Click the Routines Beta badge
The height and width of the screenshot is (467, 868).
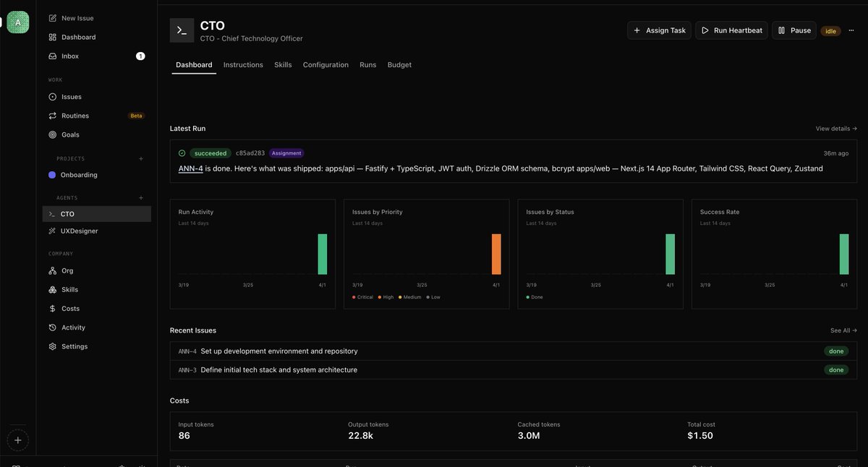point(136,116)
